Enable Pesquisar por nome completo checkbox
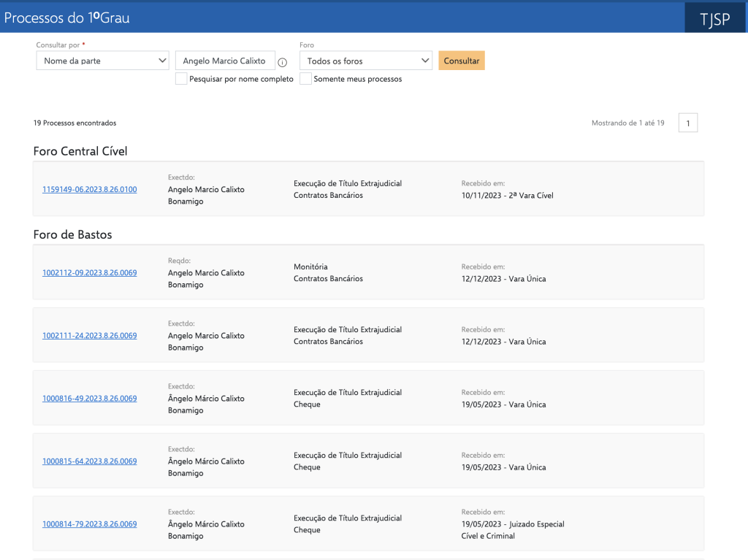748x560 pixels. pos(181,79)
